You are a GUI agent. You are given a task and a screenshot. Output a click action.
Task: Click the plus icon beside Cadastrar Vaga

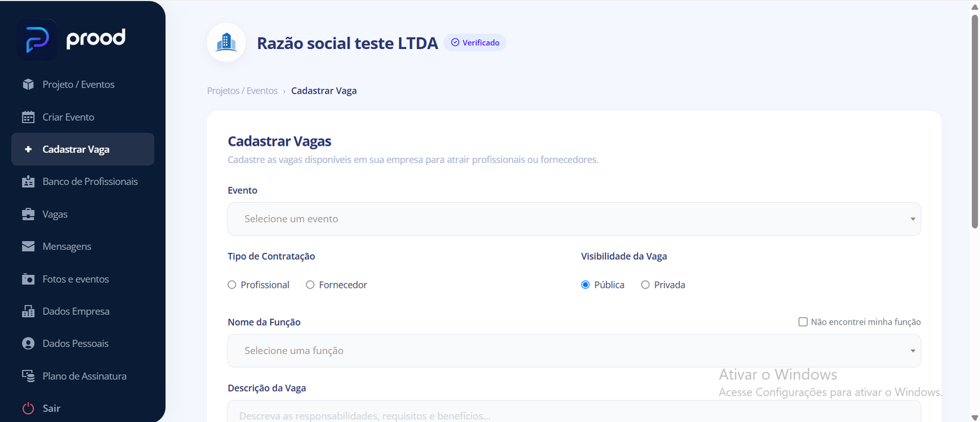[28, 149]
